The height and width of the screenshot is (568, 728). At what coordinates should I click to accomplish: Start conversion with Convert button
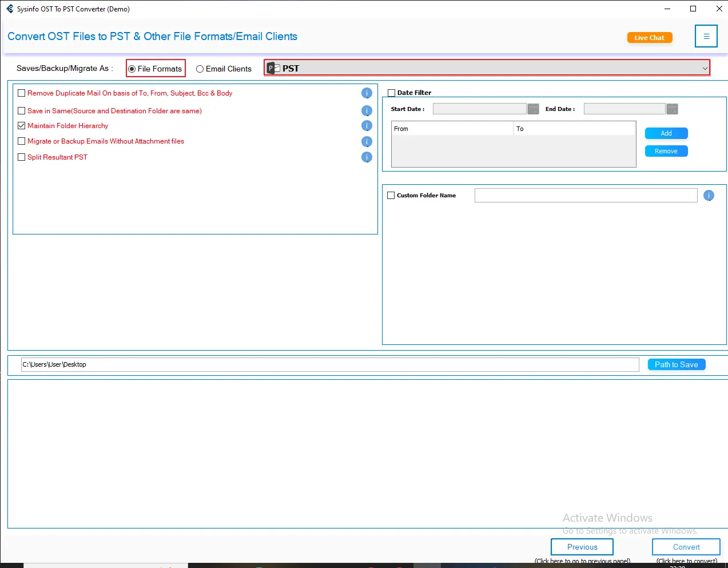tap(686, 547)
